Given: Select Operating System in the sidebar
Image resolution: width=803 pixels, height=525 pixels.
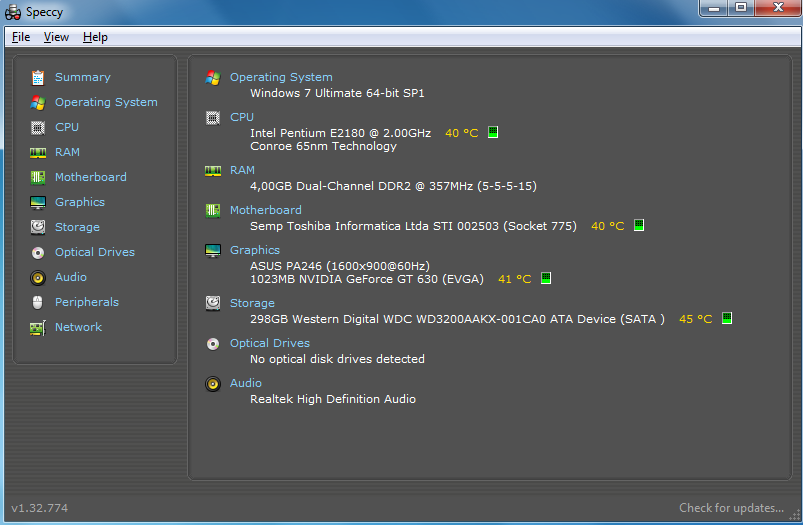Looking at the screenshot, I should [x=106, y=102].
